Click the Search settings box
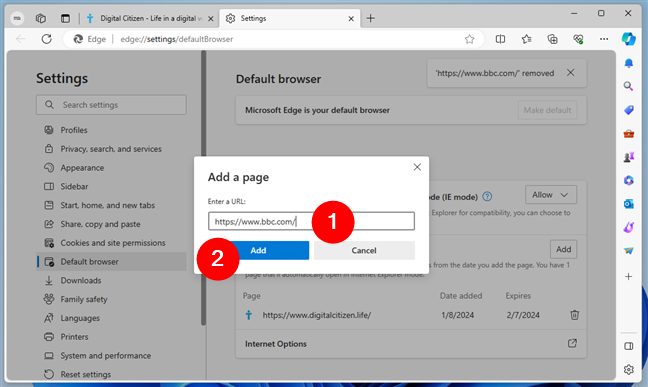 pyautogui.click(x=111, y=105)
